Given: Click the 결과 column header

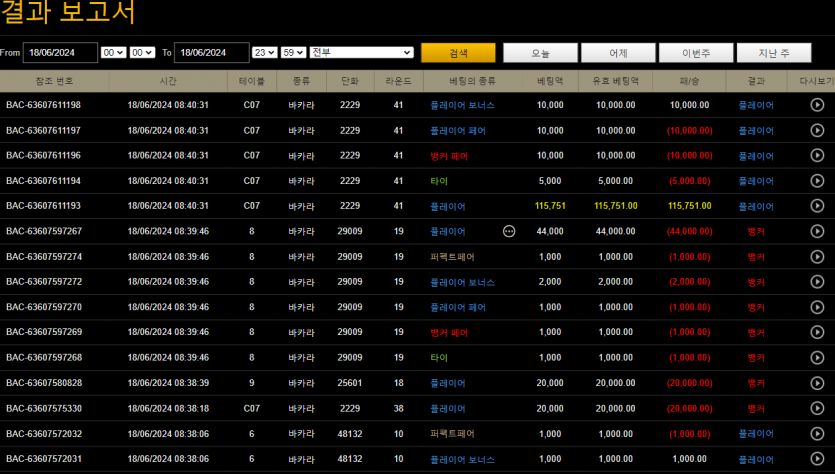Looking at the screenshot, I should click(x=756, y=81).
